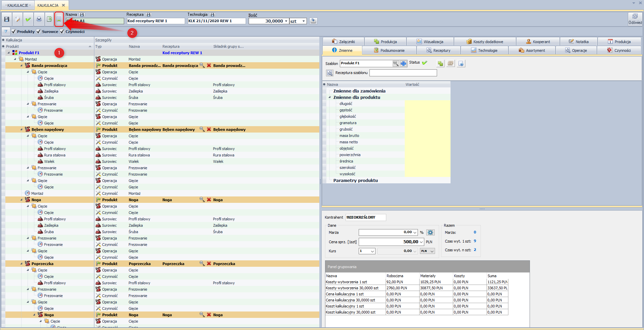The height and width of the screenshot is (330, 644).
Task: Toggle the Surowce checkbox
Action: [39, 32]
